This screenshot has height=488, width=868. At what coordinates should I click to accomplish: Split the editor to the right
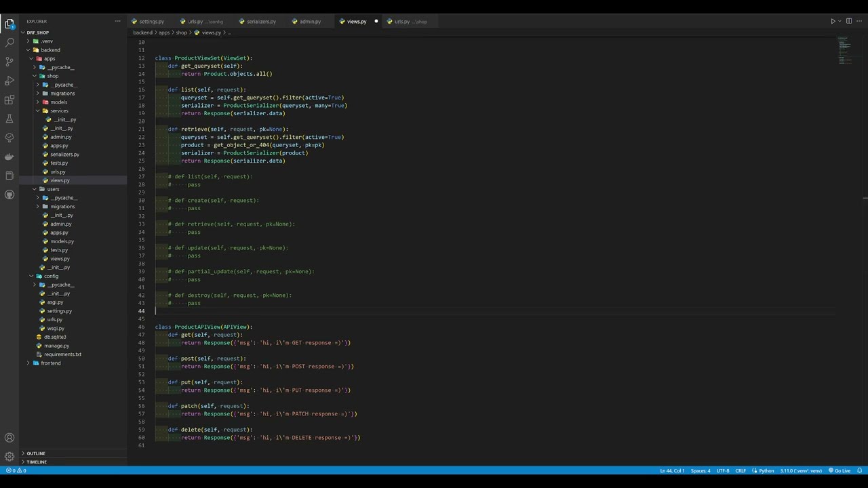click(x=848, y=21)
